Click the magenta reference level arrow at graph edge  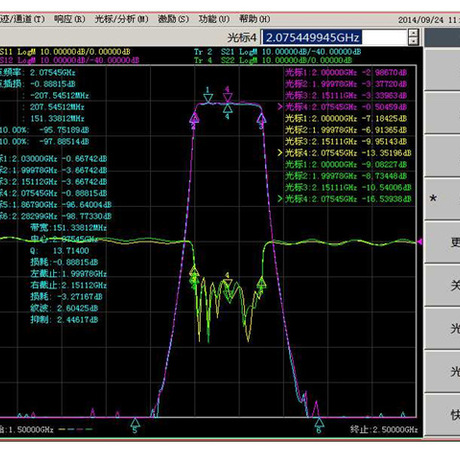click(420, 241)
